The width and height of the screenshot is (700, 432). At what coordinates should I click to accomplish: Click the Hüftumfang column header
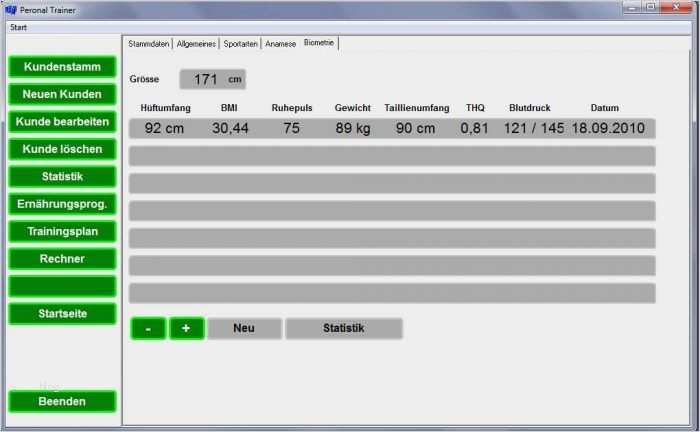[x=166, y=108]
